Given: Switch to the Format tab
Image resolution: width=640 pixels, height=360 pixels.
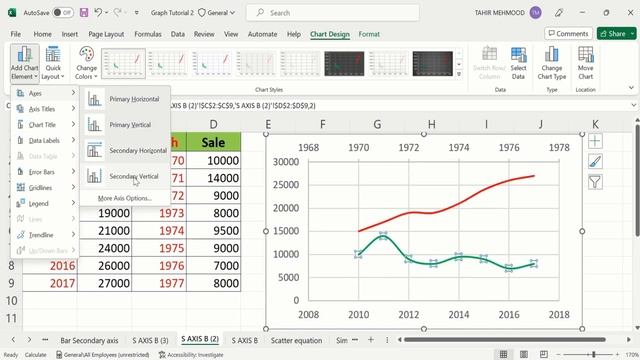Looking at the screenshot, I should 369,34.
